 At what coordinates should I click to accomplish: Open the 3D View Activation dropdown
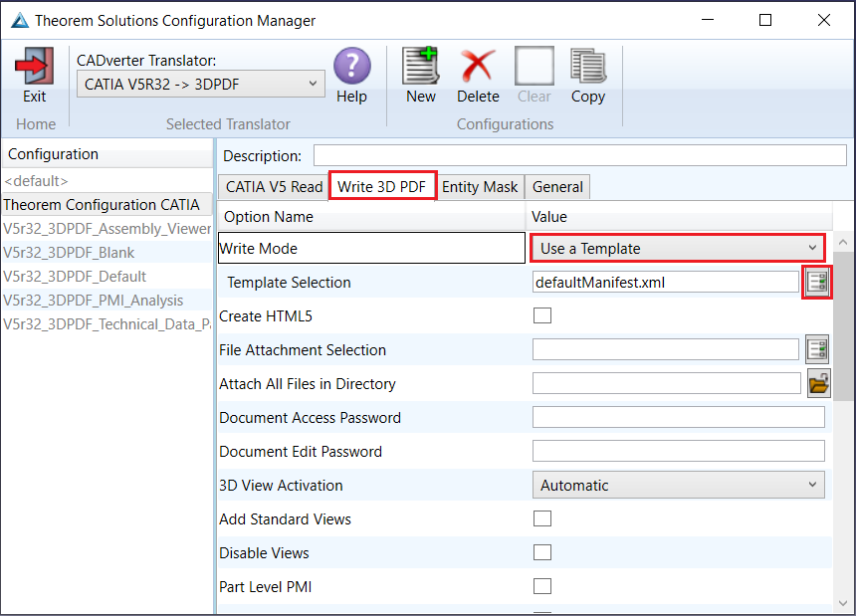click(679, 485)
